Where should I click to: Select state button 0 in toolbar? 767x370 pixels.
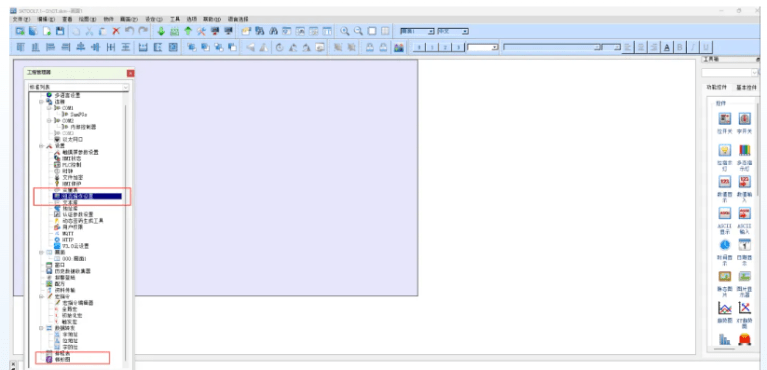point(419,47)
